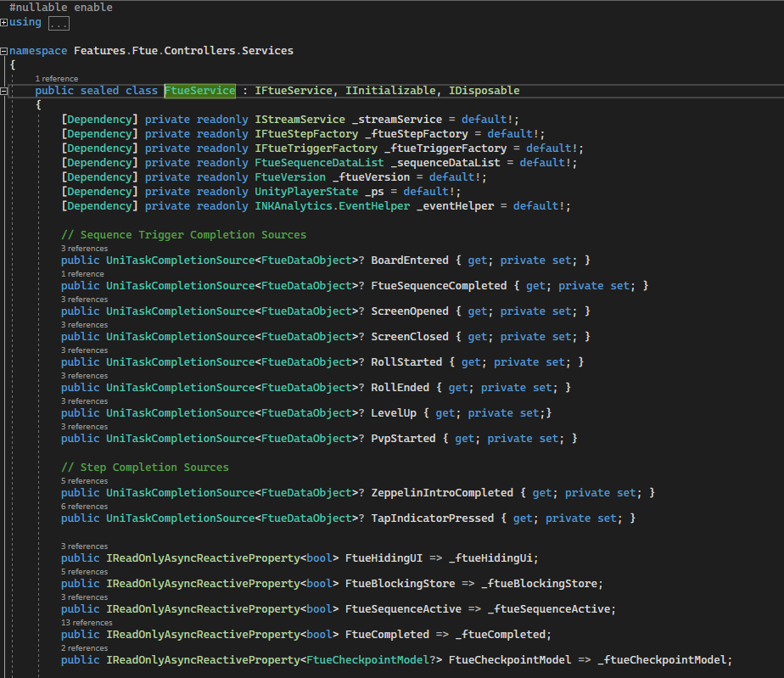The width and height of the screenshot is (784, 678).
Task: Click the Step Completion Sources comment
Action: click(145, 468)
